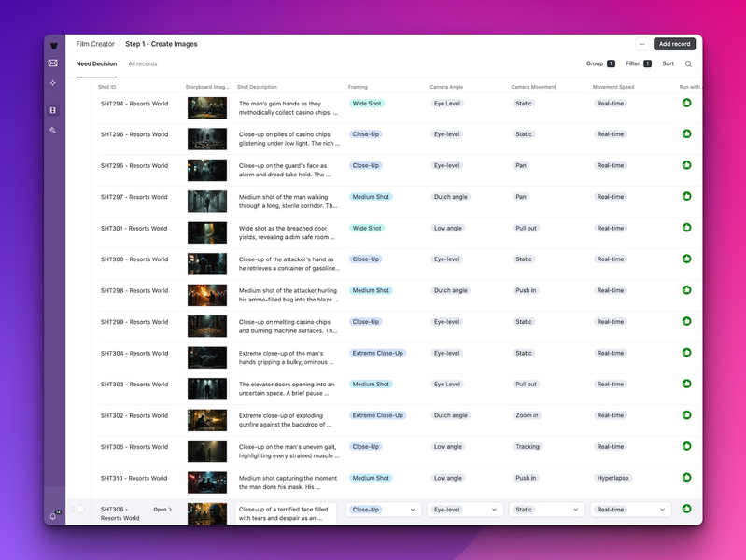Viewport: 746px width, 560px height.
Task: Click thumbs-up run icon for SHT297 row
Action: click(686, 196)
